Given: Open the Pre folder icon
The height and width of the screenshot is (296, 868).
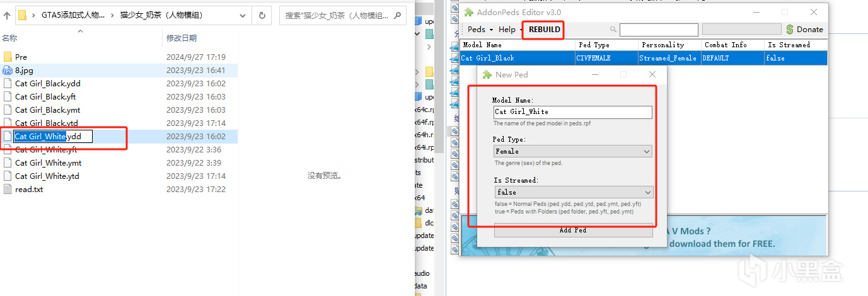Looking at the screenshot, I should pos(8,57).
